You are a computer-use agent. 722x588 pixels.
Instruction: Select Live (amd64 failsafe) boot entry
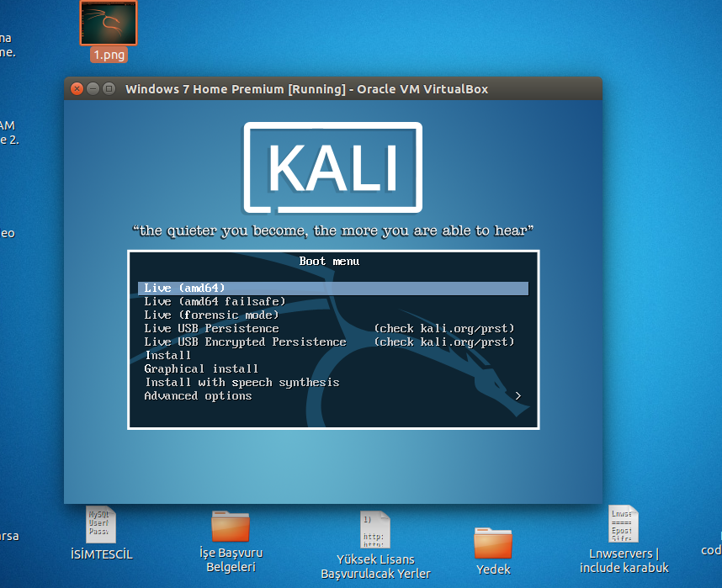tap(333, 302)
